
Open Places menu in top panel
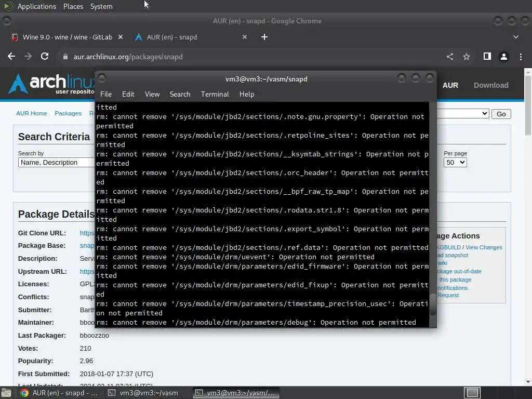[73, 6]
